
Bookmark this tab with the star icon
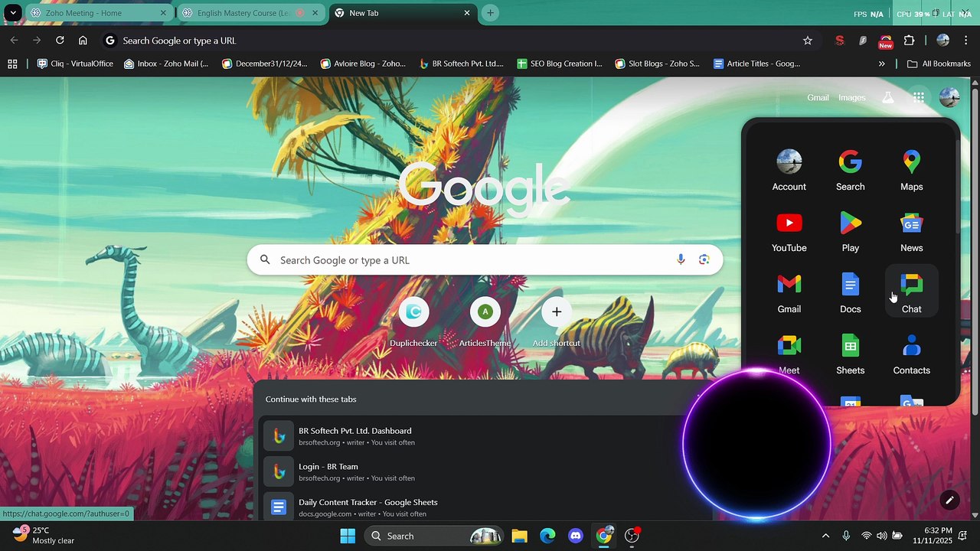coord(807,41)
